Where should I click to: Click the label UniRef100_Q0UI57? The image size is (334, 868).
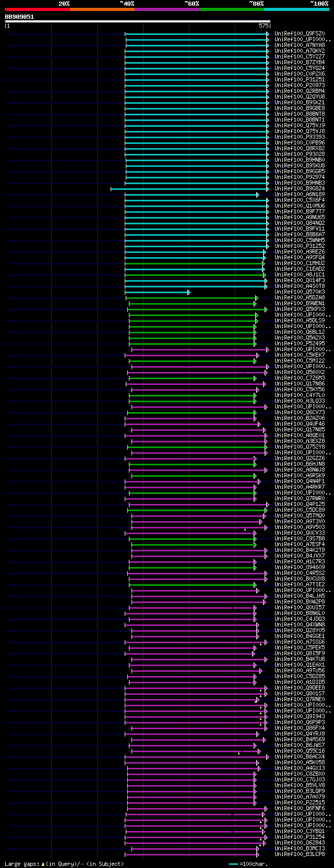tap(300, 607)
